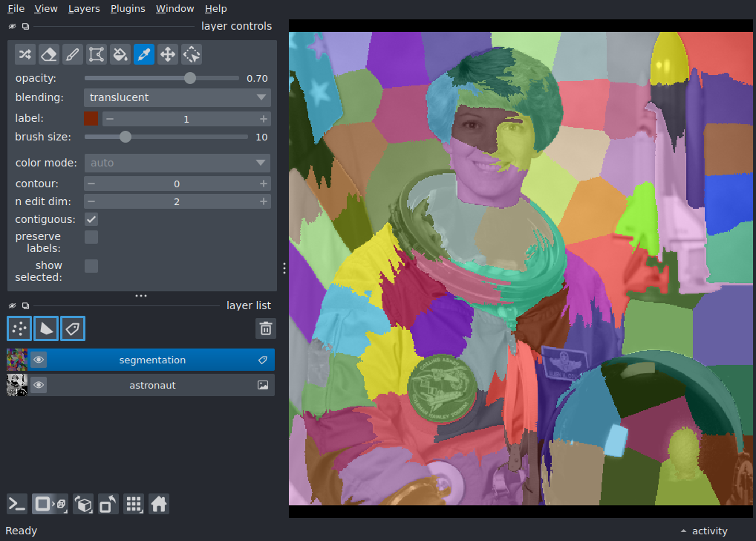The height and width of the screenshot is (541, 756).
Task: Add a new points layer
Action: pyautogui.click(x=19, y=328)
